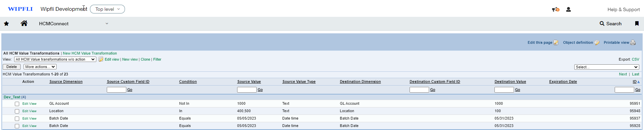
Task: Open the announcements megaphone icon
Action: [555, 9]
